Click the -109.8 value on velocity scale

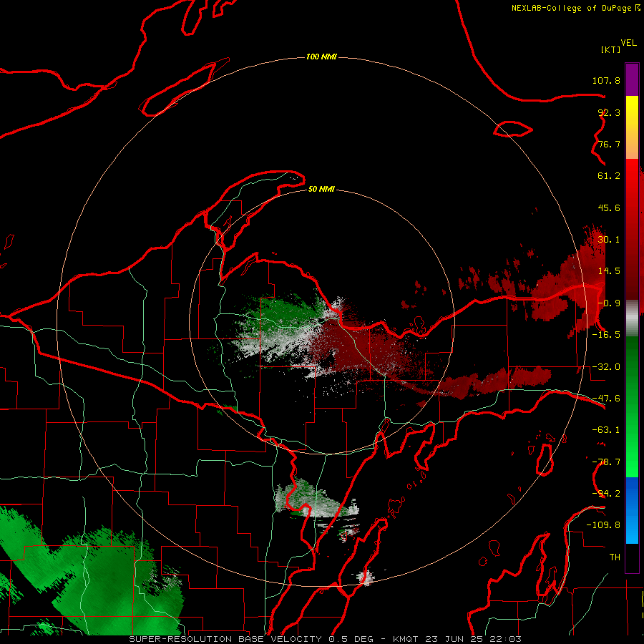click(x=603, y=525)
